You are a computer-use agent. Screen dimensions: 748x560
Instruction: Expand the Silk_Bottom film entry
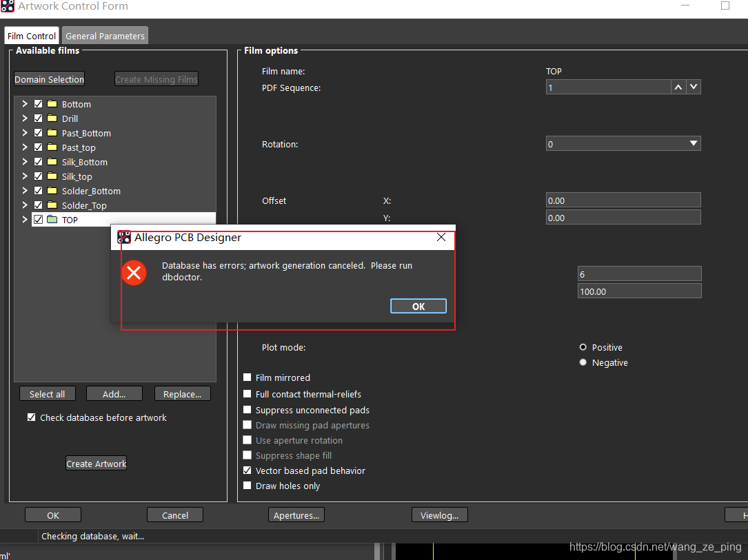click(x=25, y=162)
